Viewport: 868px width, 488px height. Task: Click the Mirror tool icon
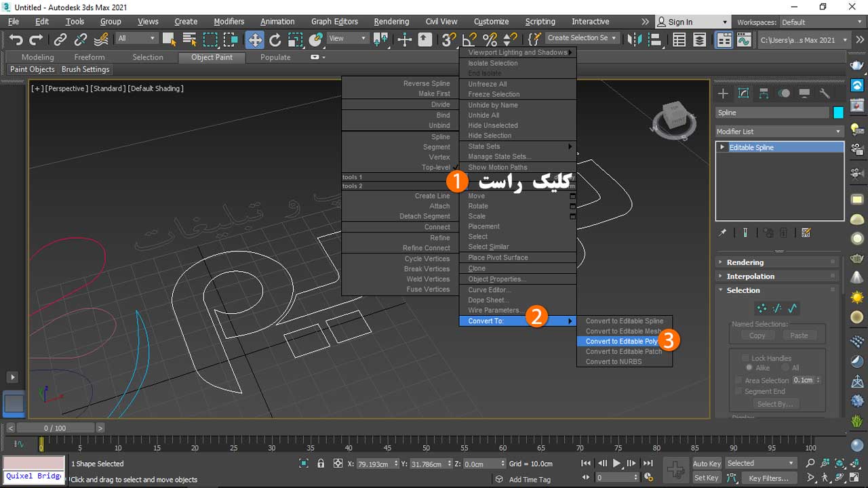coord(635,39)
